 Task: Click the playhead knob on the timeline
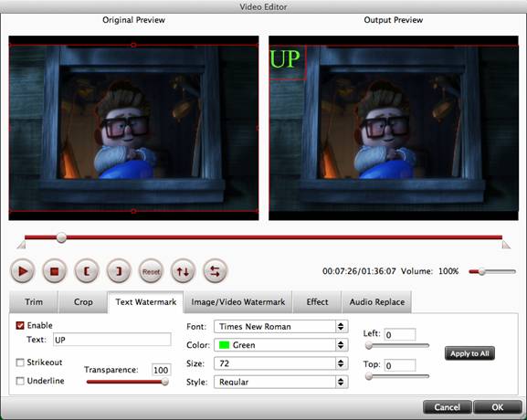tap(61, 237)
